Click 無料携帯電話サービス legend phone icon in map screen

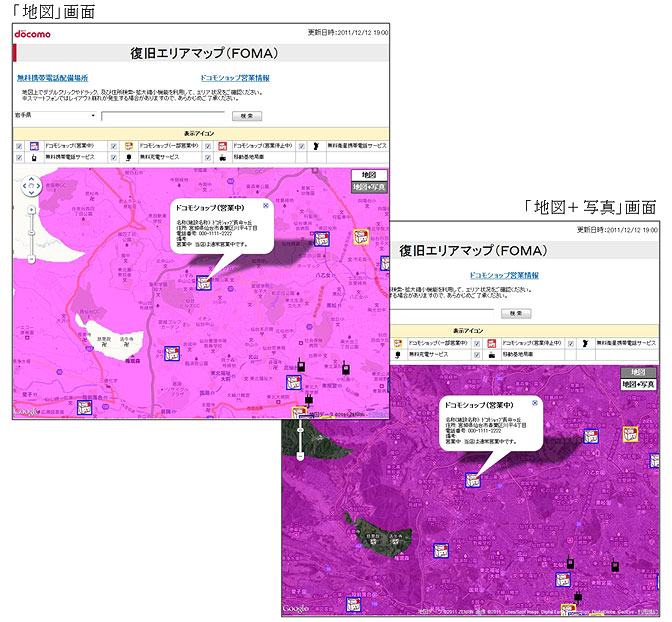pyautogui.click(x=34, y=157)
